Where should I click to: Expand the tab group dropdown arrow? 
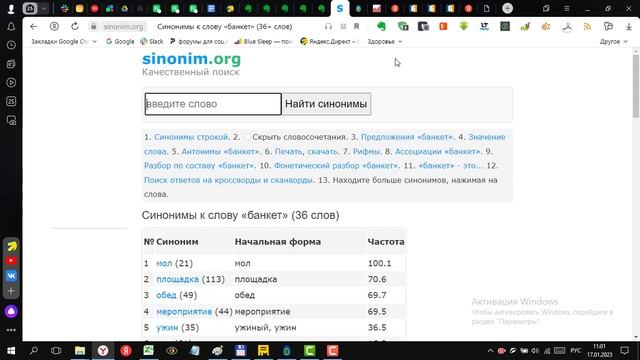[x=44, y=8]
